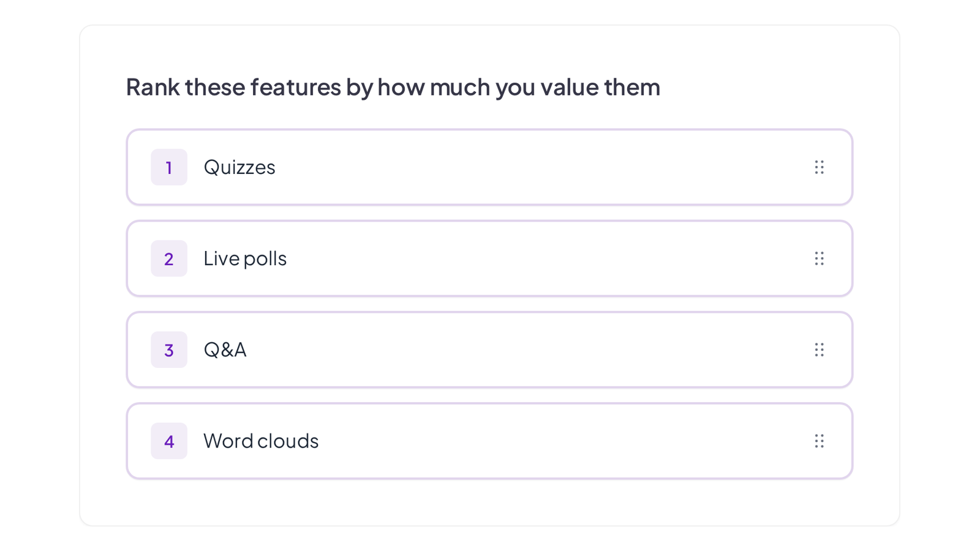Click the grip icon on Word clouds row
Screen dimensions: 980x551
point(819,441)
